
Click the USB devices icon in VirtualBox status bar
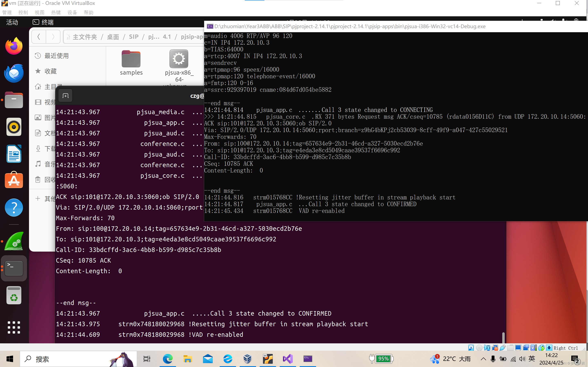pos(502,348)
